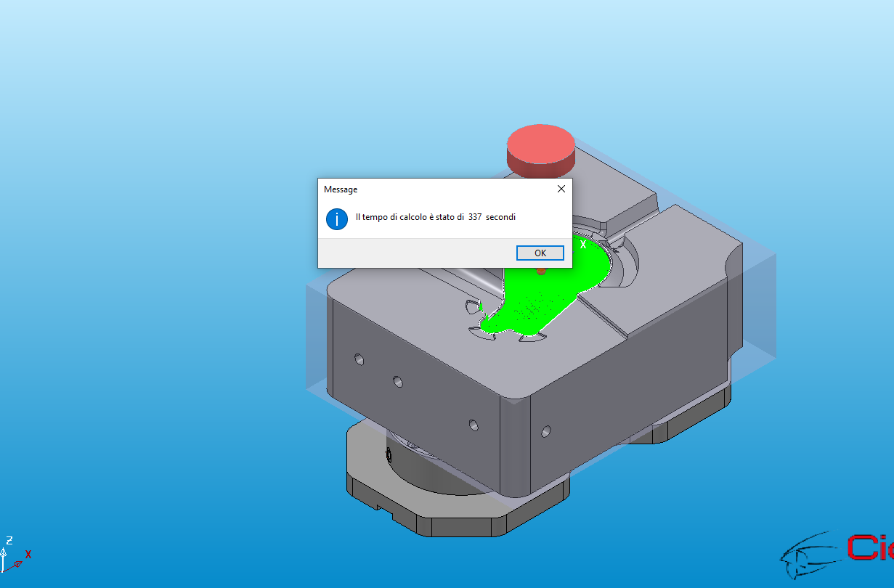Select the red cylinder on the model
Image resolution: width=894 pixels, height=588 pixels.
coord(540,150)
